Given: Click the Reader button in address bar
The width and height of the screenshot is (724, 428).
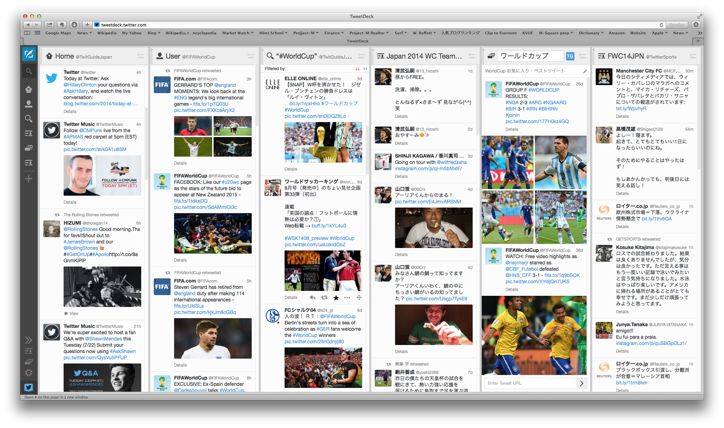Looking at the screenshot, I should click(x=677, y=25).
